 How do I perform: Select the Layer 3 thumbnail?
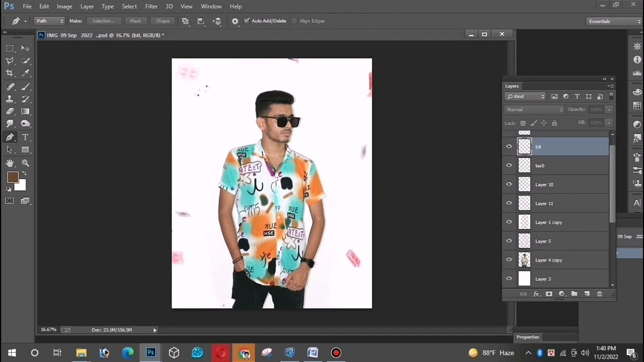click(524, 279)
